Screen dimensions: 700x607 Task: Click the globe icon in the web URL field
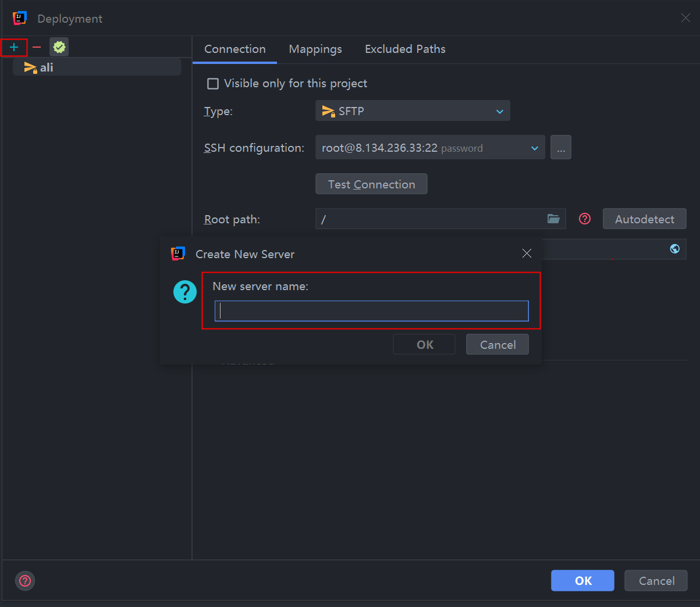click(675, 249)
